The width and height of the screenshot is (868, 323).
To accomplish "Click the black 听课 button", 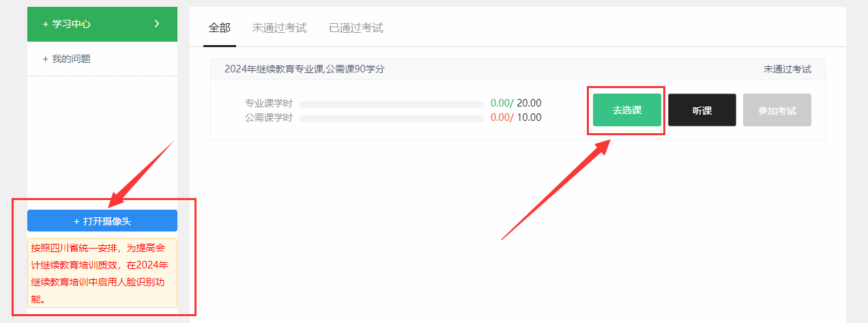I will 702,110.
